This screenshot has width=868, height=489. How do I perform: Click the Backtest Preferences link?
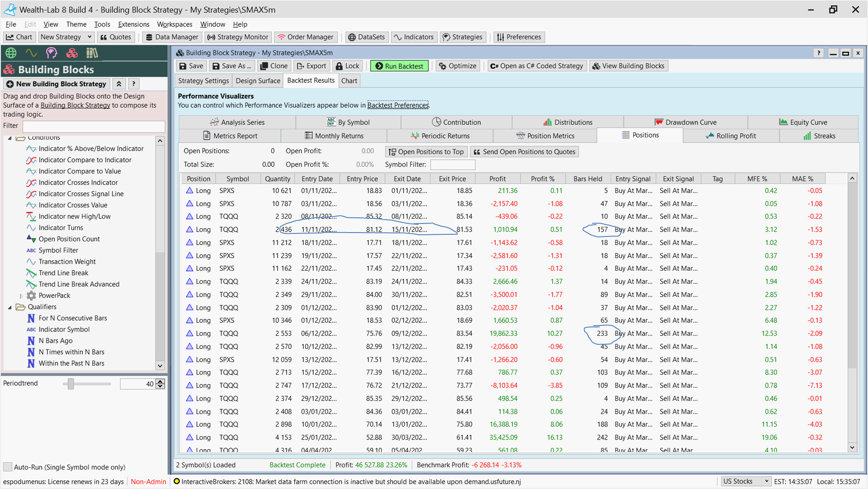pos(398,105)
